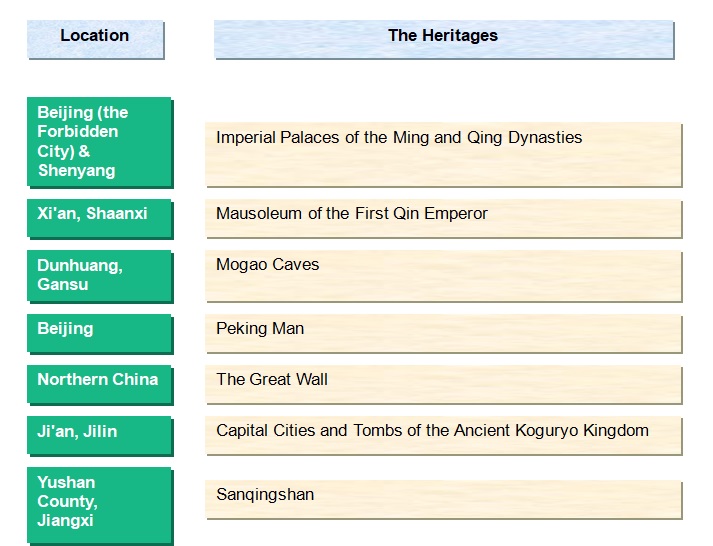Click the Dunhuang, Gansu location box
Screen dimensions: 713x546
(x=99, y=275)
